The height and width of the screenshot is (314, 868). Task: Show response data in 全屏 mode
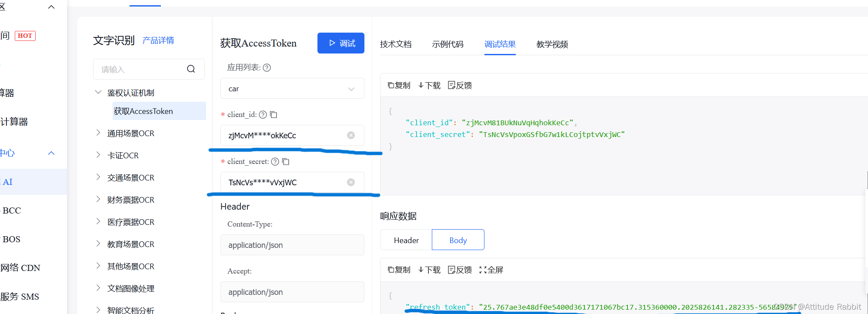(491, 270)
